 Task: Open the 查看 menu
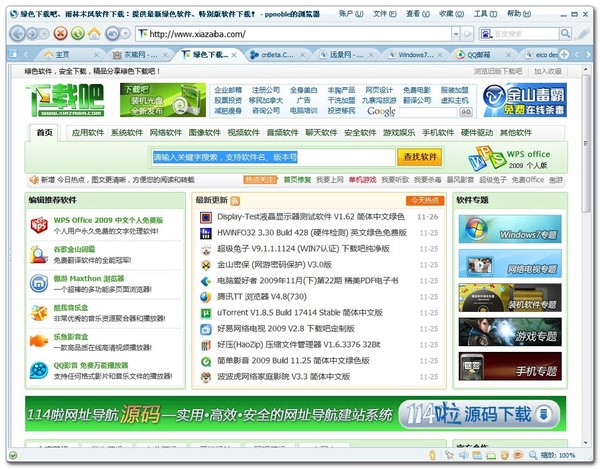(418, 14)
